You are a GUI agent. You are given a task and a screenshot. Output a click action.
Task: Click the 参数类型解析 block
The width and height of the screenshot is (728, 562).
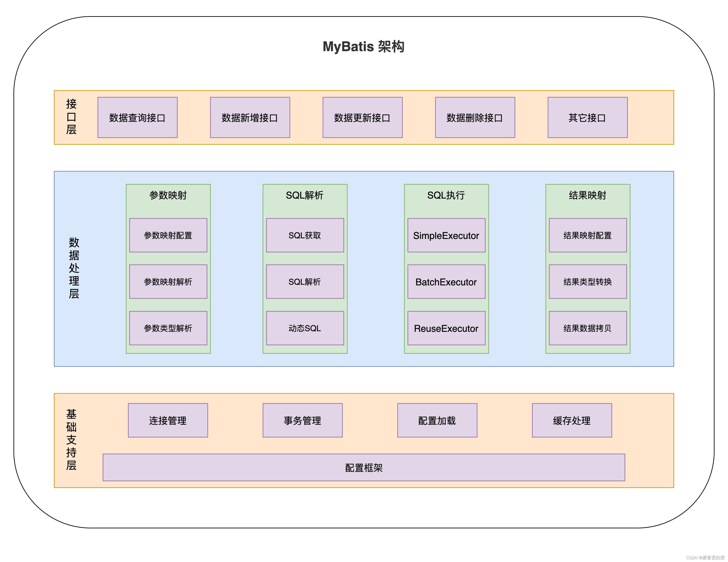pos(168,328)
